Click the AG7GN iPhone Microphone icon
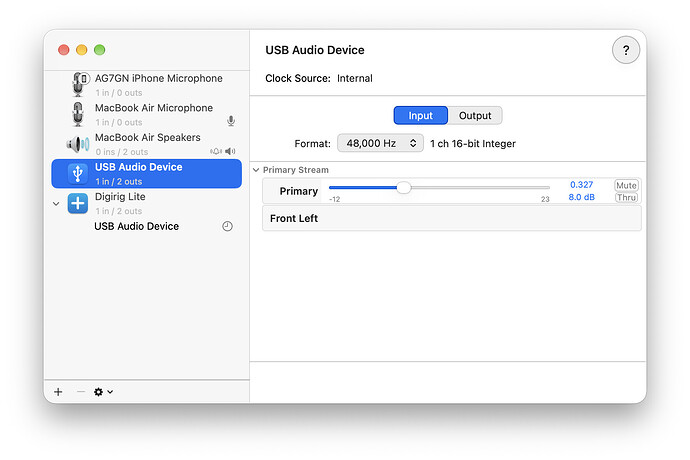 [80, 84]
